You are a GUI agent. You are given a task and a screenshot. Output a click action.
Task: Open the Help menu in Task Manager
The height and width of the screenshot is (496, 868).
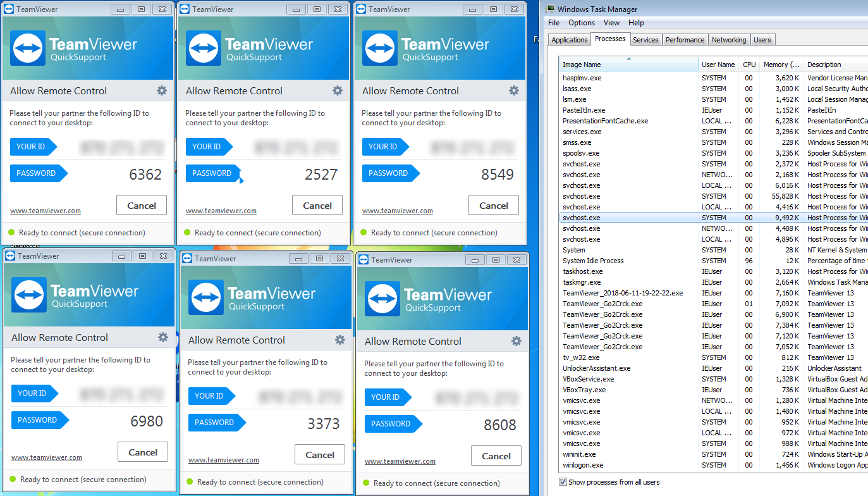tap(636, 23)
